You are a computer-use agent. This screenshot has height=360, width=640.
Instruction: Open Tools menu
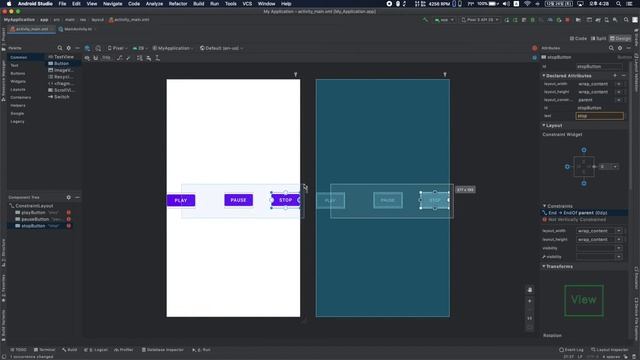(231, 4)
